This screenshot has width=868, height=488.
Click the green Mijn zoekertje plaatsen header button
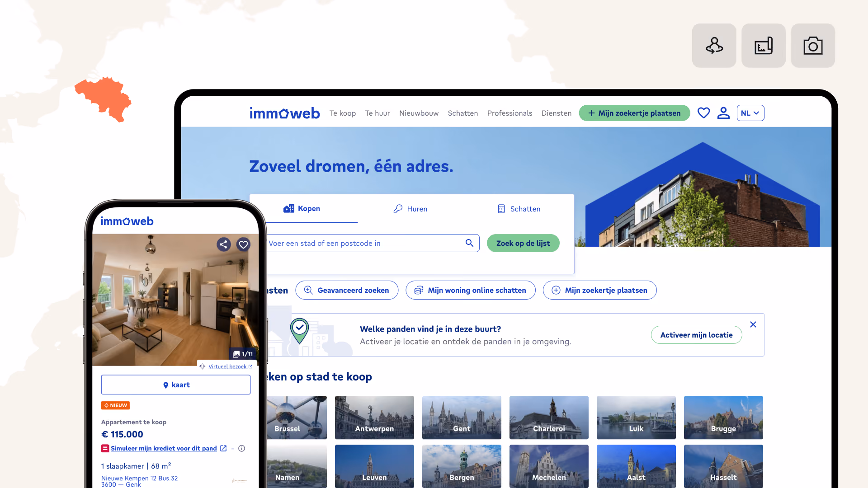pyautogui.click(x=634, y=113)
